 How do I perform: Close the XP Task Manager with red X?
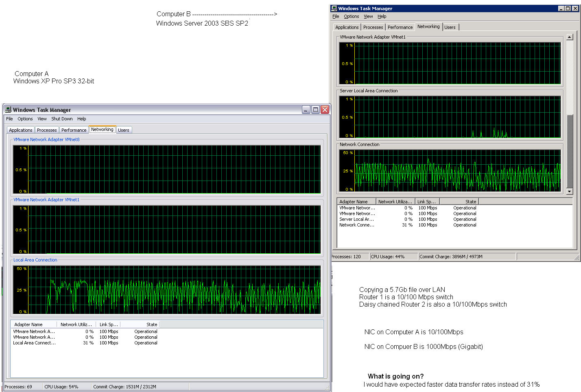pos(325,109)
